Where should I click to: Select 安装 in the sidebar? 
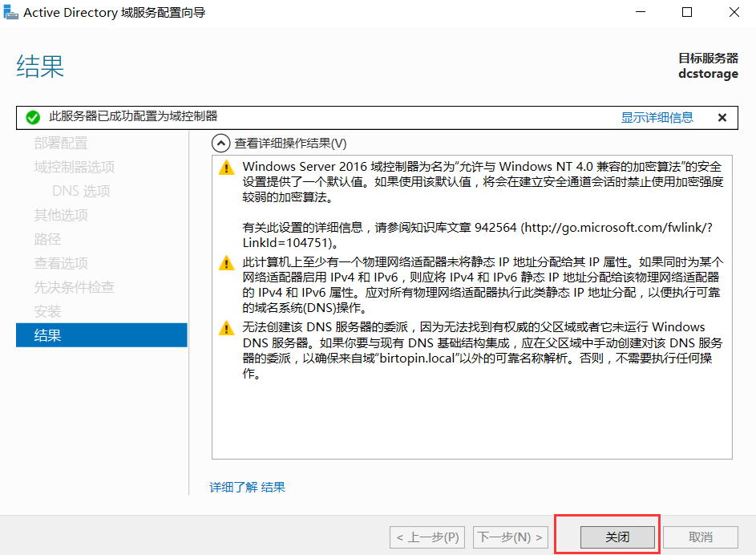pos(47,311)
